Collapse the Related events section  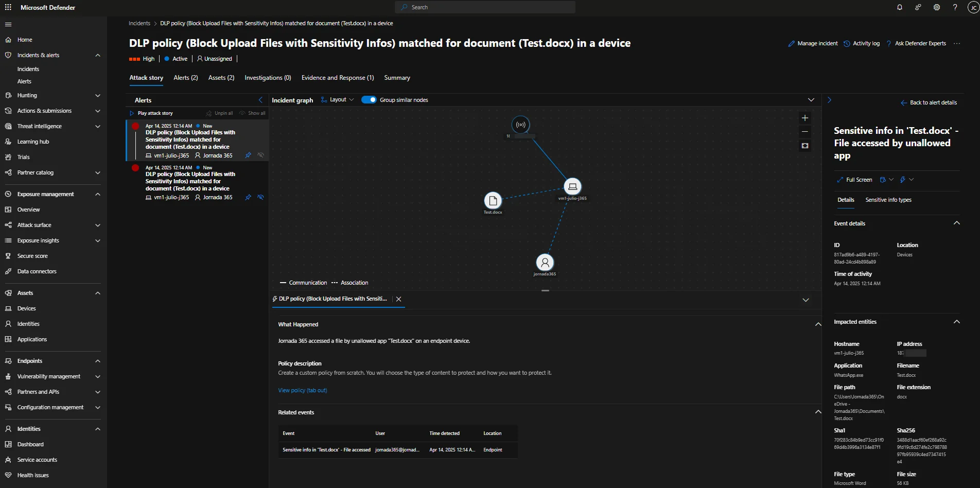tap(818, 412)
